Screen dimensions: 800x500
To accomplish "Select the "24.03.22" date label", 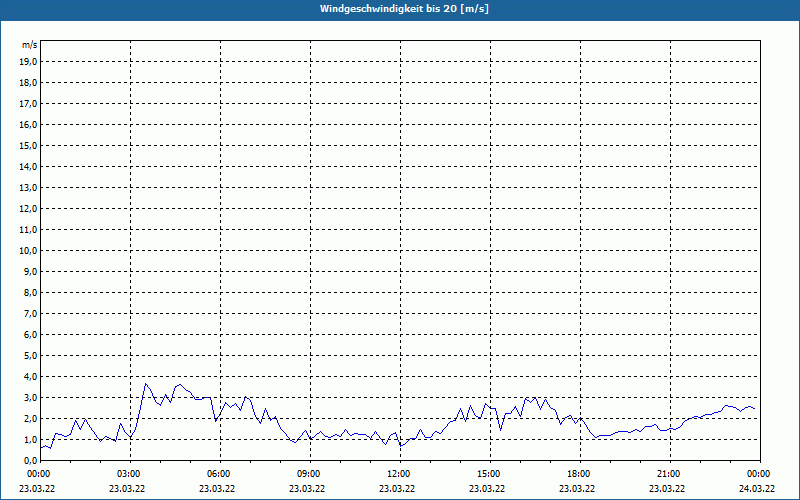I will click(757, 489).
